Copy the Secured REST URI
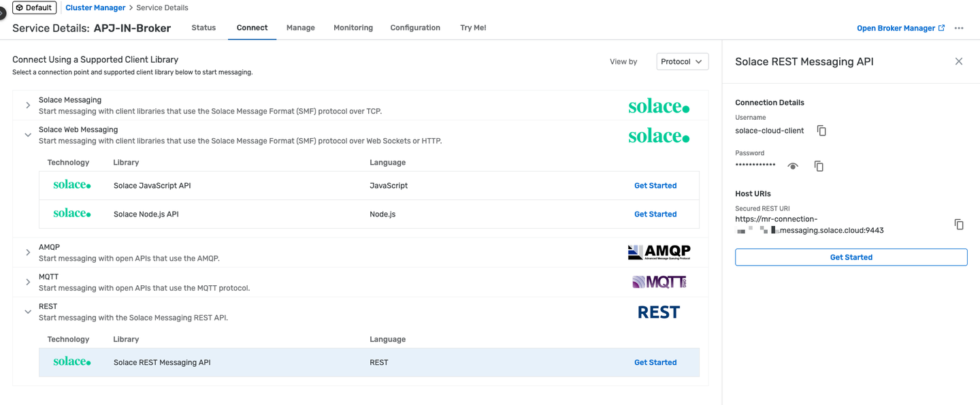Viewport: 980px width, 405px height. (x=959, y=224)
